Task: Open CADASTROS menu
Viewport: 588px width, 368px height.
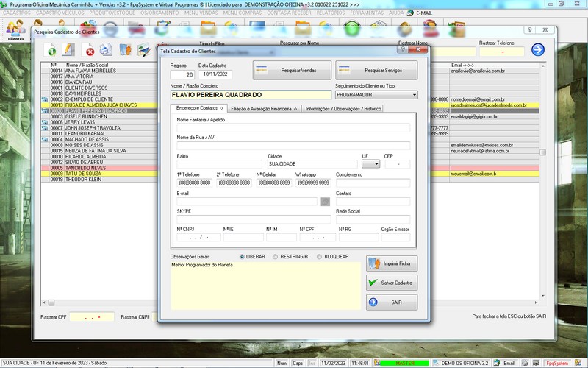Action: [x=16, y=13]
